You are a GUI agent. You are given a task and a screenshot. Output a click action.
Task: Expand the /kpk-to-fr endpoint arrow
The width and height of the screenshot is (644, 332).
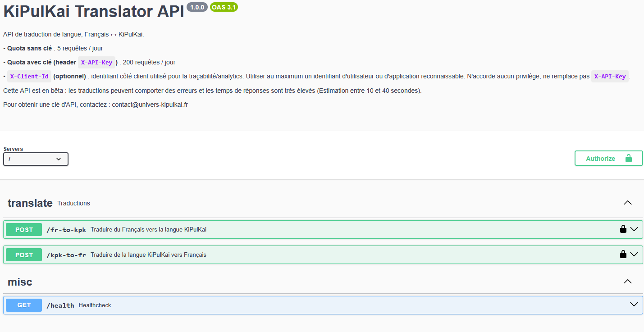coord(634,255)
